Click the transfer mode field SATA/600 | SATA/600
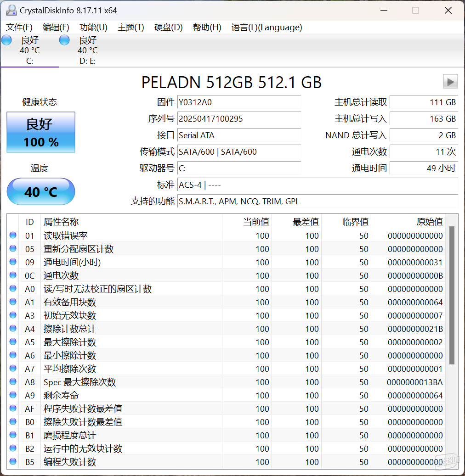Viewport: 465px width, 476px height. coord(239,151)
